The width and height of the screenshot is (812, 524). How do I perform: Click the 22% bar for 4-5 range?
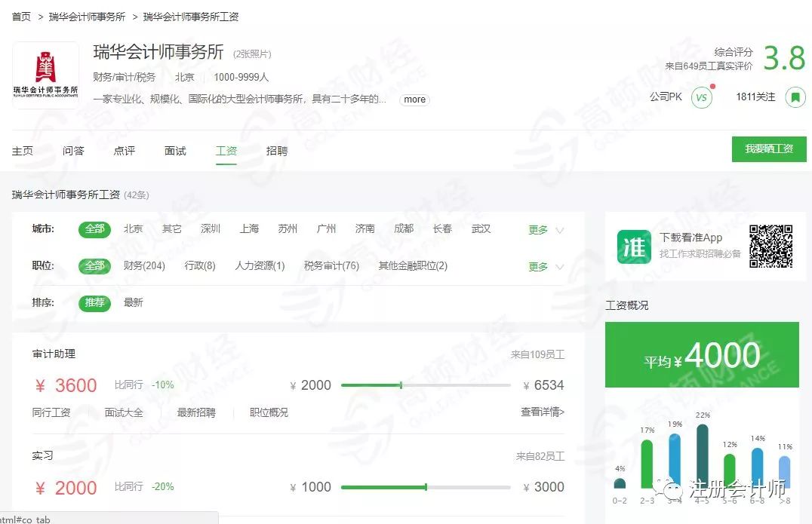(703, 455)
